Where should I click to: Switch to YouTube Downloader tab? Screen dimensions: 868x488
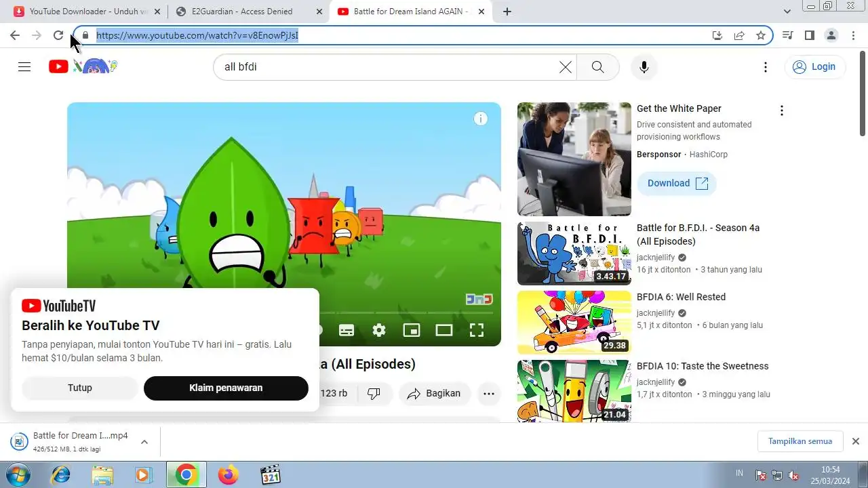89,12
